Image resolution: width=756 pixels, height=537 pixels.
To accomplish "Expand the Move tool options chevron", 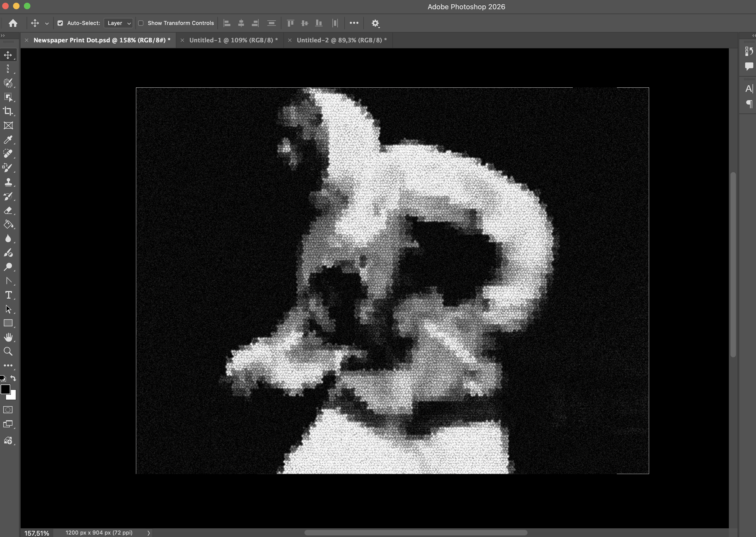I will click(47, 23).
